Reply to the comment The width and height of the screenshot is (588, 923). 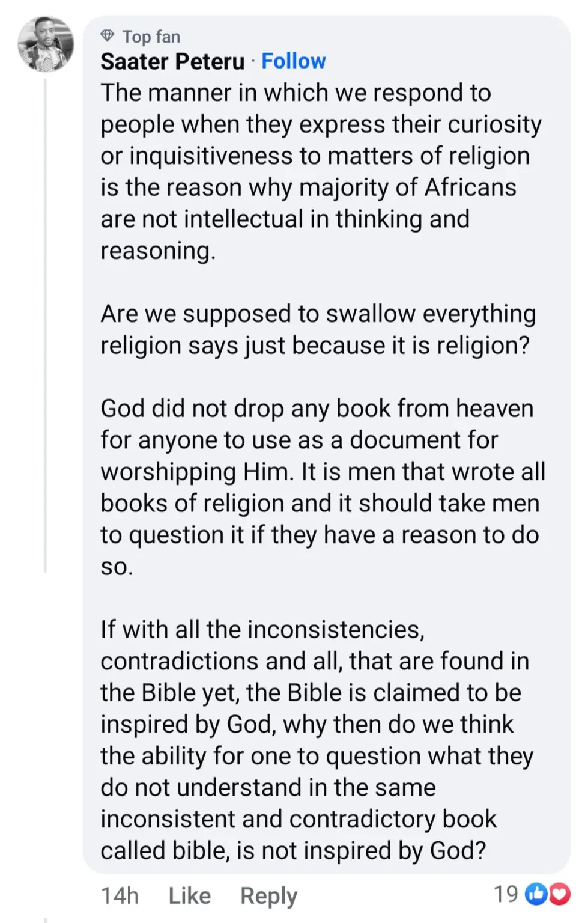(x=268, y=895)
